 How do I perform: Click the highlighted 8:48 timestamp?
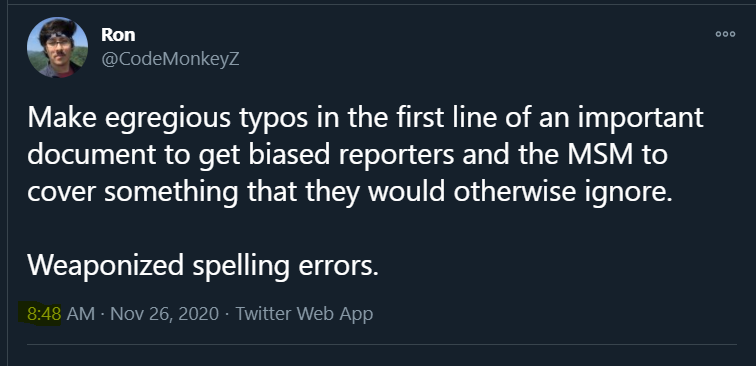(x=44, y=314)
